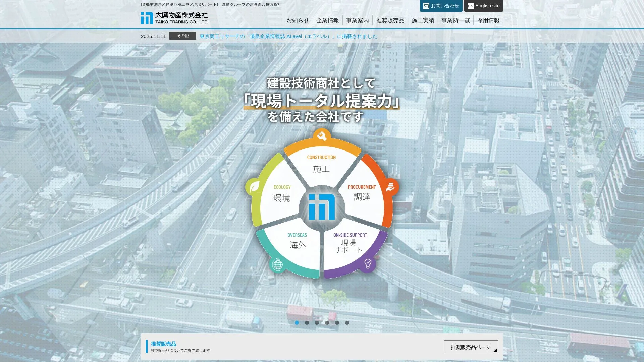Open the 事業案内 menu item
This screenshot has width=644, height=362.
point(357,20)
